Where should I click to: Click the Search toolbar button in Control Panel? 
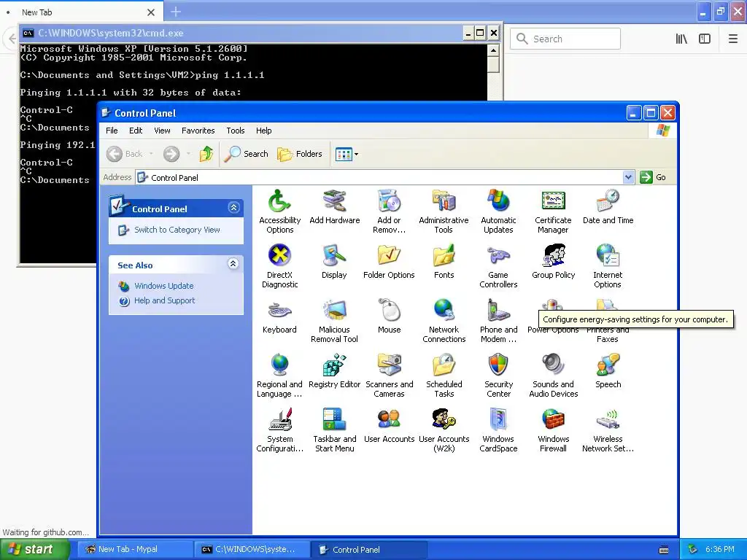click(247, 154)
